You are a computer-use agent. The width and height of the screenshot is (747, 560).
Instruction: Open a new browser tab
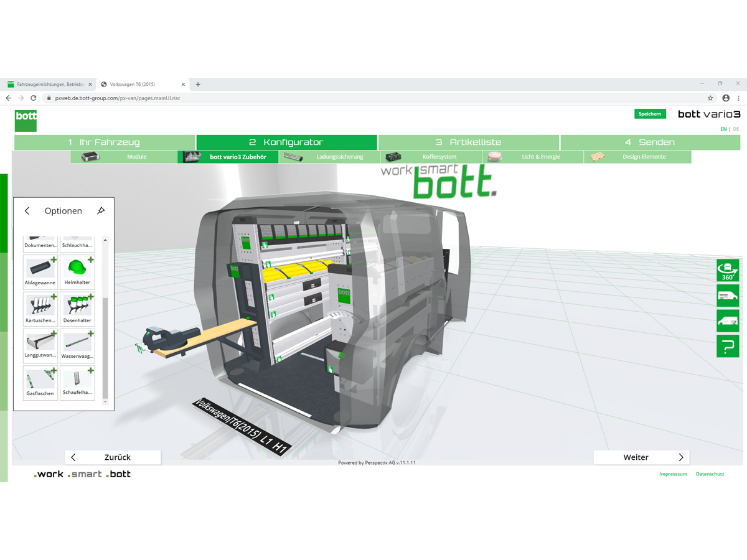(x=198, y=85)
